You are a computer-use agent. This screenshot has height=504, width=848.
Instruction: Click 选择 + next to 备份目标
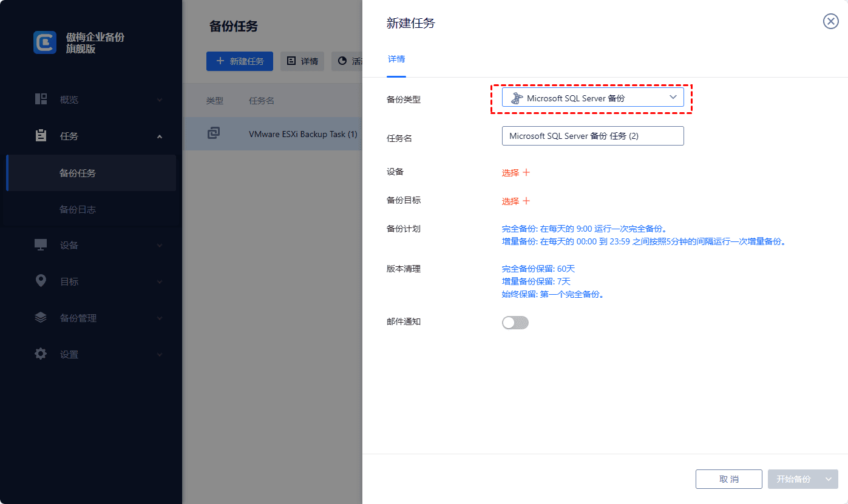516,201
